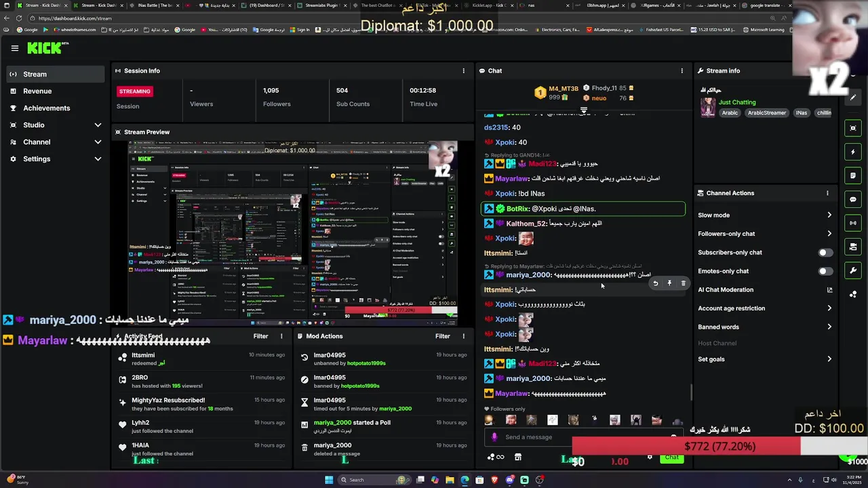
Task: Open Microsoft Learning bookmark
Action: pos(764,30)
